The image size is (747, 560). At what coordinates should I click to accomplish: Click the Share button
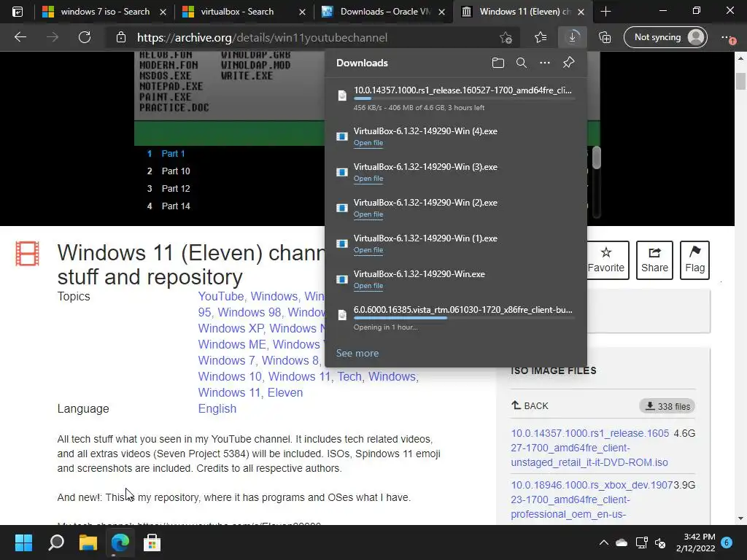(654, 260)
